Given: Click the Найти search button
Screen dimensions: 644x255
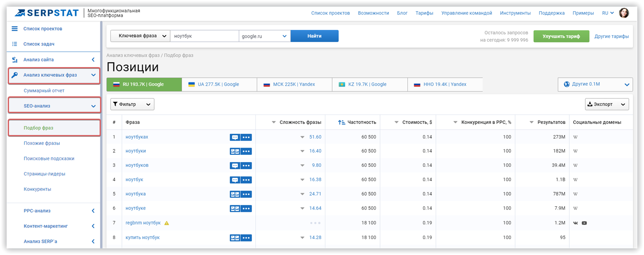Looking at the screenshot, I should 314,36.
